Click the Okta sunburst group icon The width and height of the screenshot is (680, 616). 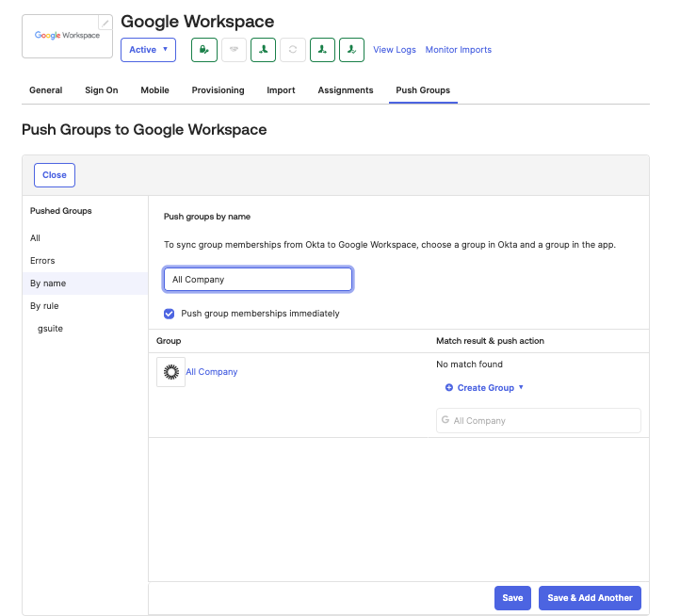click(170, 372)
